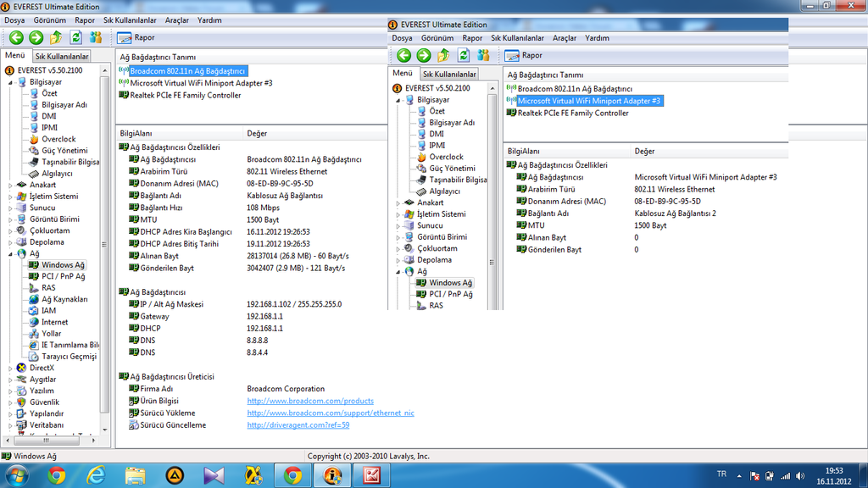Viewport: 868px width, 488px height.
Task: Open the broadcom.com/products link
Action: pos(310,401)
